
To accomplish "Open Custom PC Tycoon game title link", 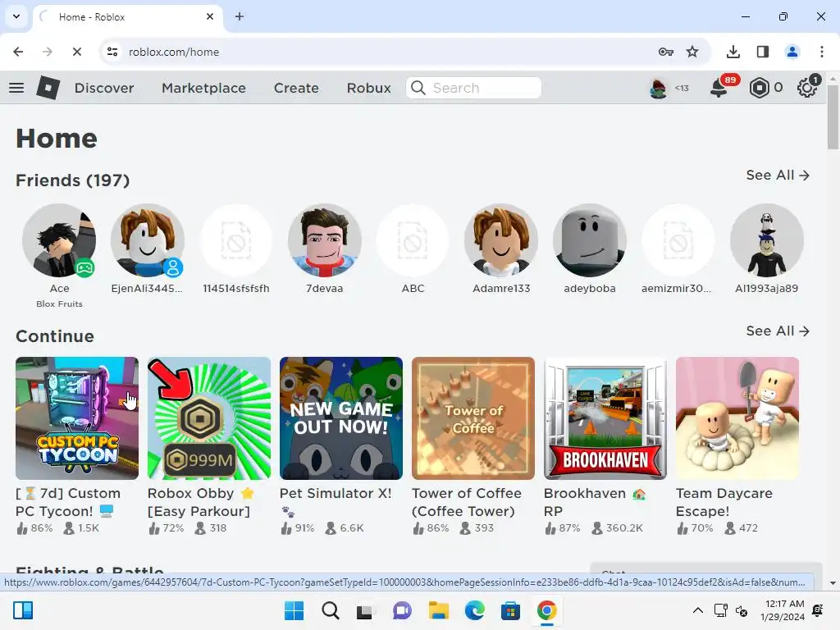I will click(x=68, y=502).
